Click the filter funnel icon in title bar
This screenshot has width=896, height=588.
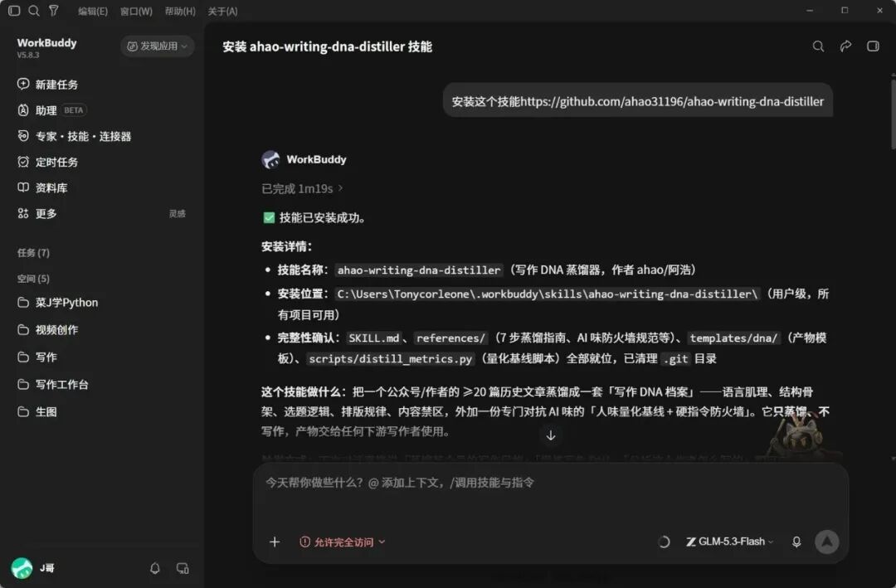53,10
